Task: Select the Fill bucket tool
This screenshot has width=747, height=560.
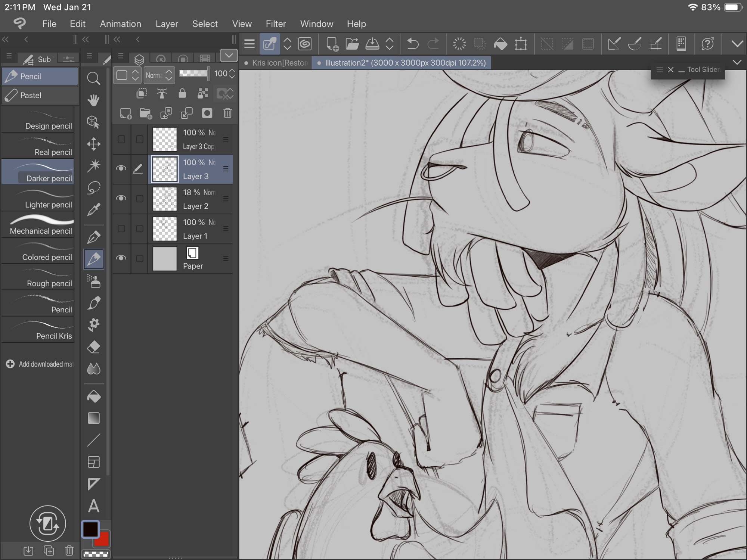Action: click(93, 396)
